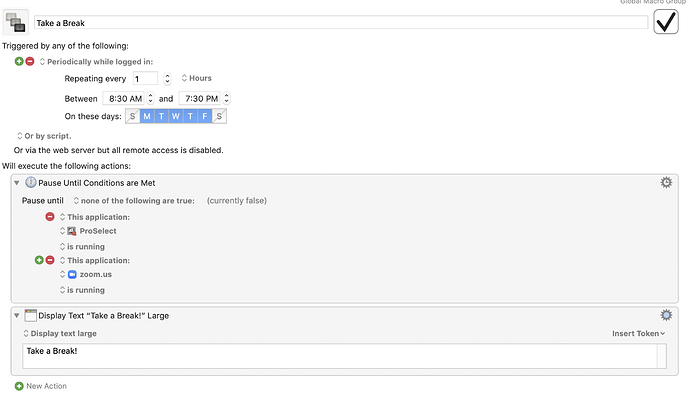690x399 pixels.
Task: Click the Take a Break! text area
Action: pyautogui.click(x=344, y=356)
